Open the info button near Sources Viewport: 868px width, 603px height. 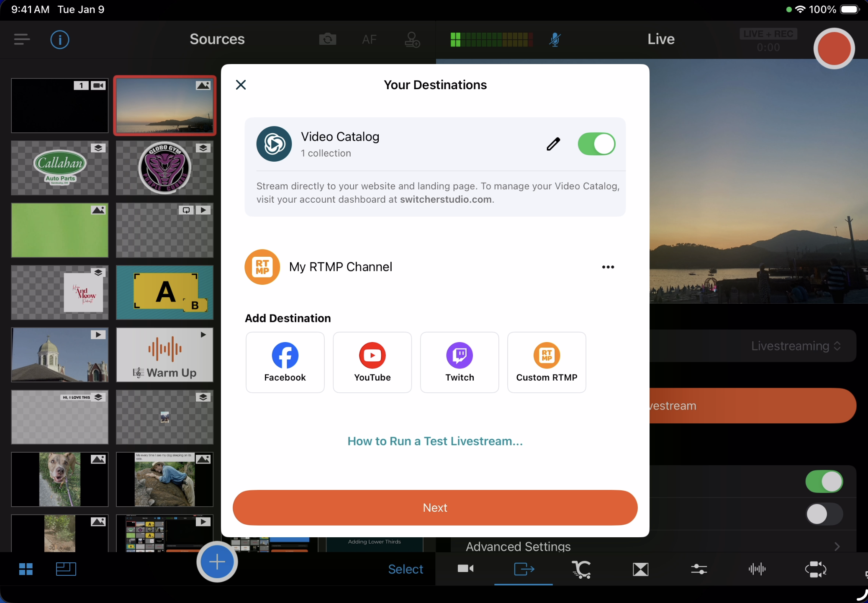coord(59,40)
